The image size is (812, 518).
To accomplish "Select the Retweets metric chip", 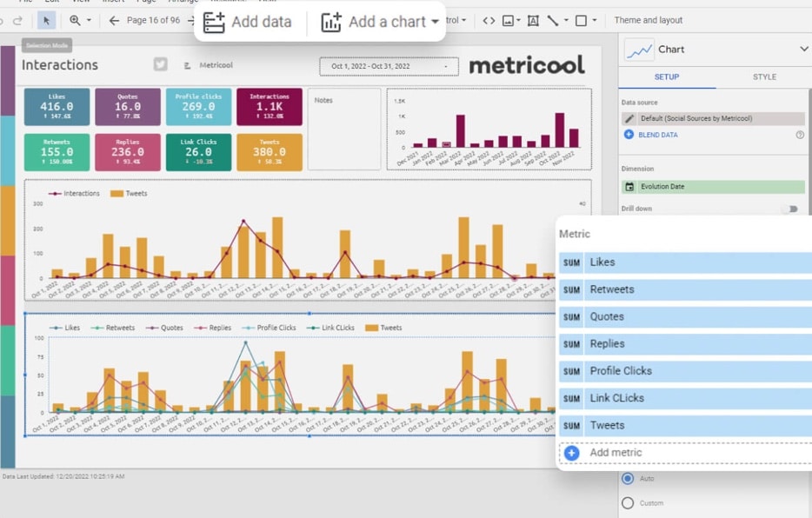I will 686,289.
